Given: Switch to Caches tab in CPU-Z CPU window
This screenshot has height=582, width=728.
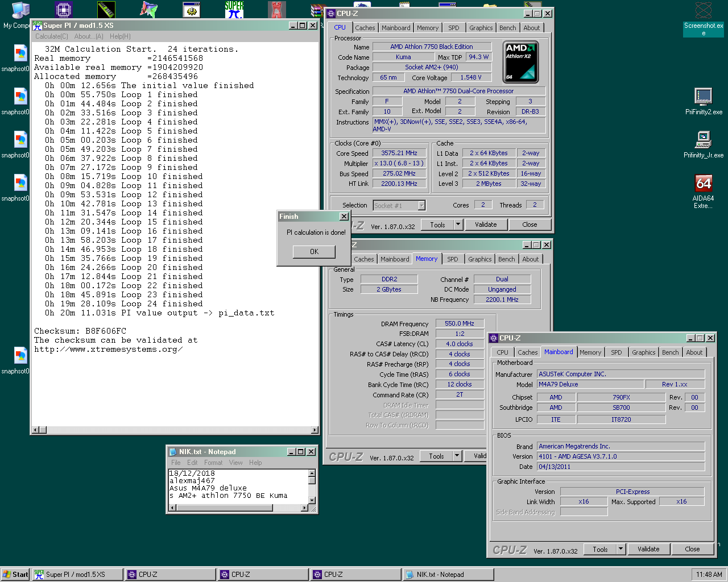Looking at the screenshot, I should (x=365, y=28).
